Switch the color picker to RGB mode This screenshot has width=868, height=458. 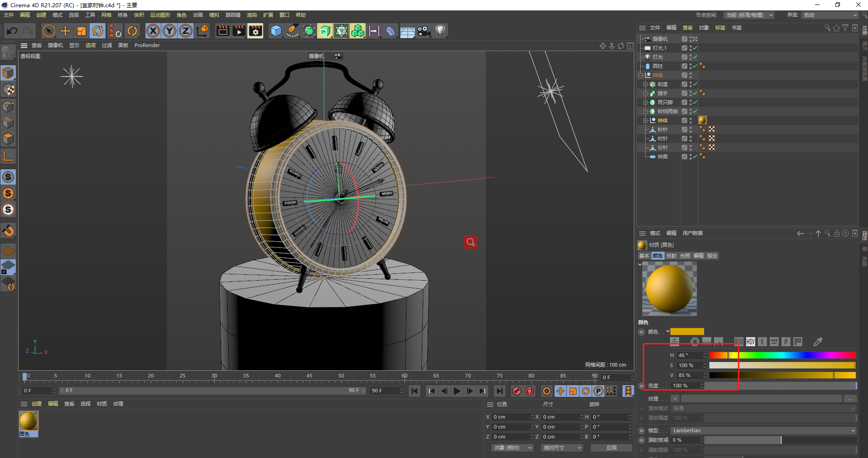point(738,342)
